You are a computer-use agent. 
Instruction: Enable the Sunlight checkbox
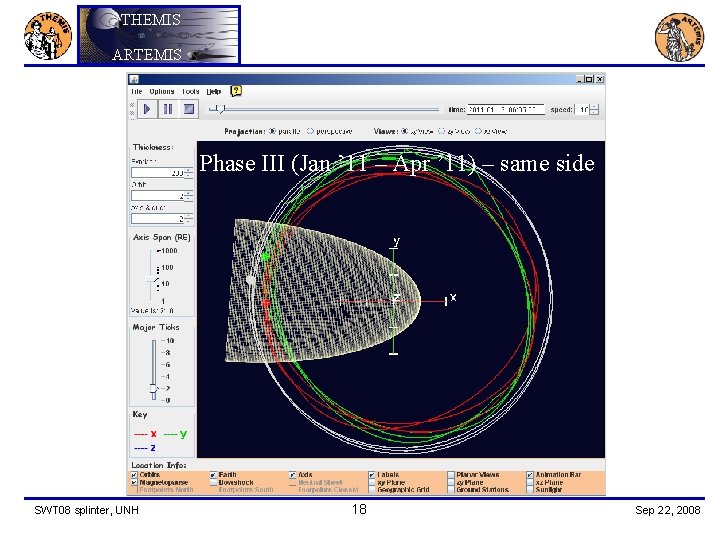pyautogui.click(x=529, y=490)
